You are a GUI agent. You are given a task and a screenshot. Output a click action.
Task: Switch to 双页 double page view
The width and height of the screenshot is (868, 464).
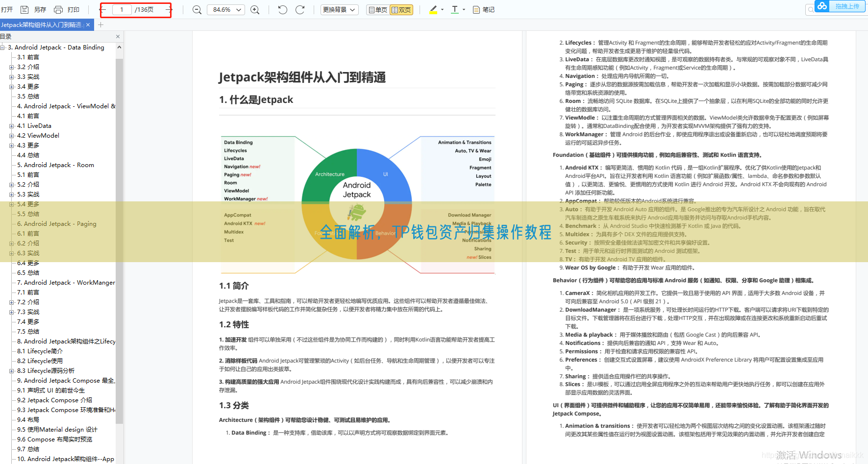(401, 10)
